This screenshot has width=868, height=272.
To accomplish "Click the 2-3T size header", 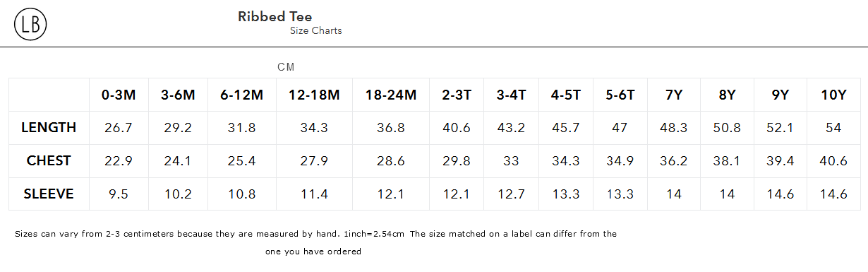I will pos(457,95).
